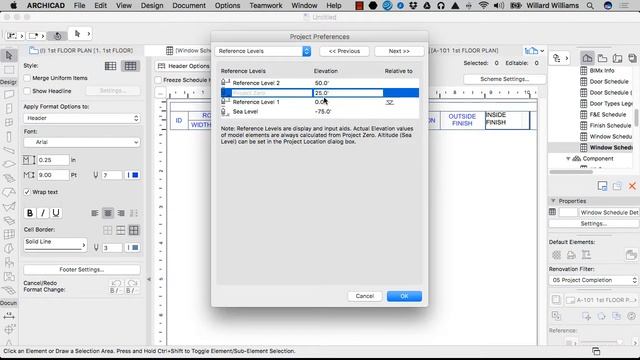Open Footer Settings
Image resolution: width=640 pixels, height=360 pixels.
coord(82,269)
